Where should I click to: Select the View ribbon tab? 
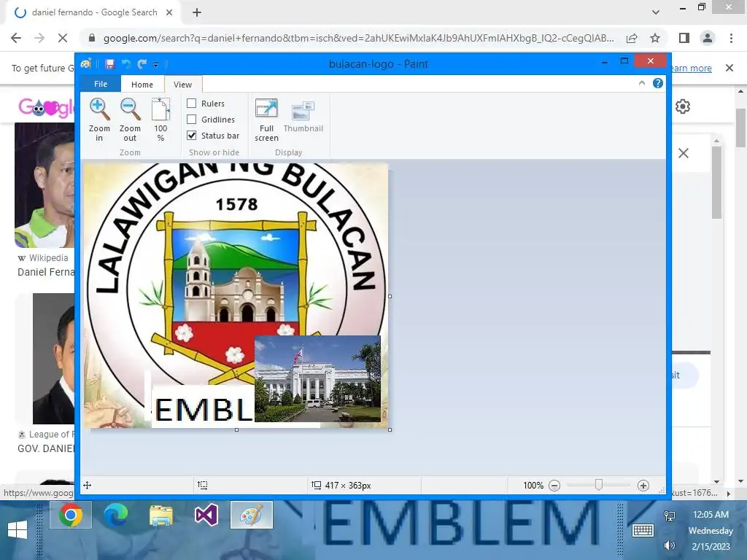click(x=183, y=85)
